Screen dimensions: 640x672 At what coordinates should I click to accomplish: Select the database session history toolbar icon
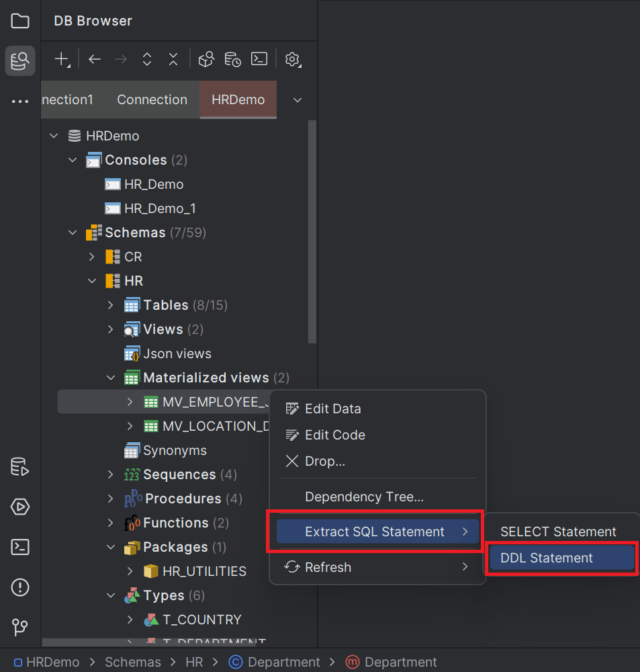[232, 59]
